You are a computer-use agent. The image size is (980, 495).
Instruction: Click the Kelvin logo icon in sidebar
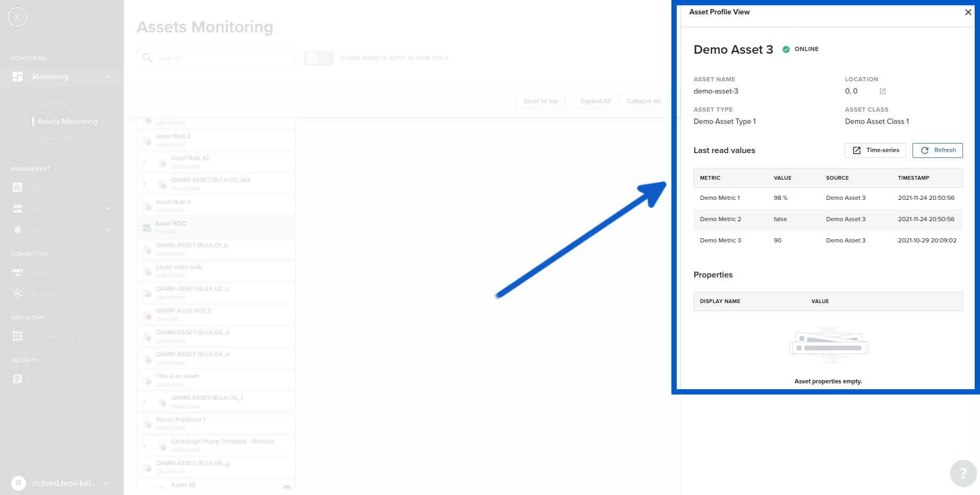18,17
